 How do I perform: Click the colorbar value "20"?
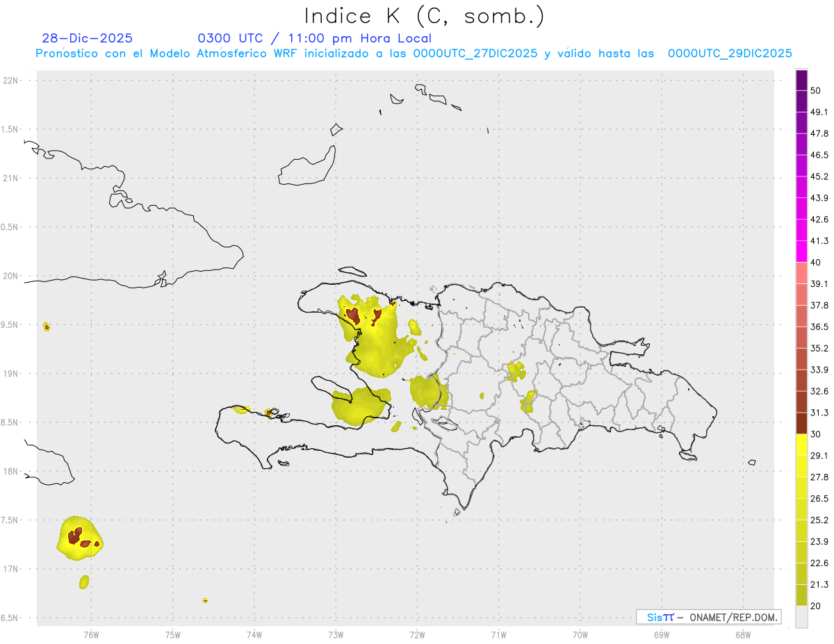click(816, 606)
